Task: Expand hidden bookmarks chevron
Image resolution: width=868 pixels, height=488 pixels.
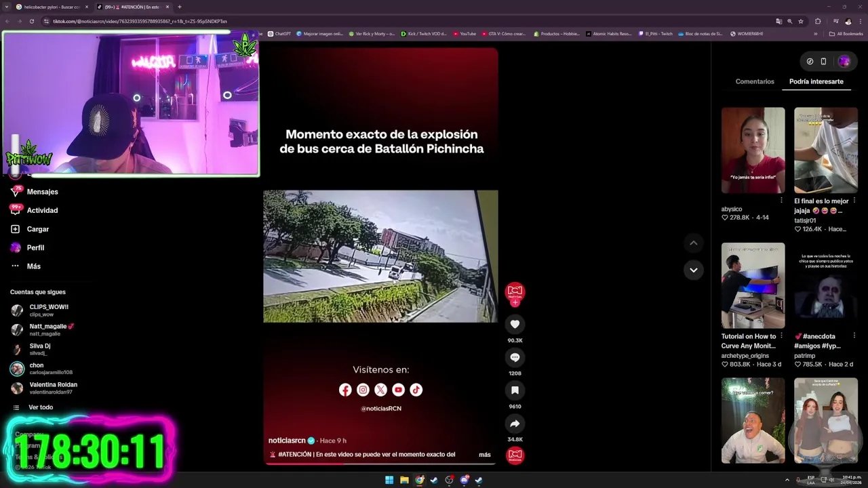Action: [816, 33]
